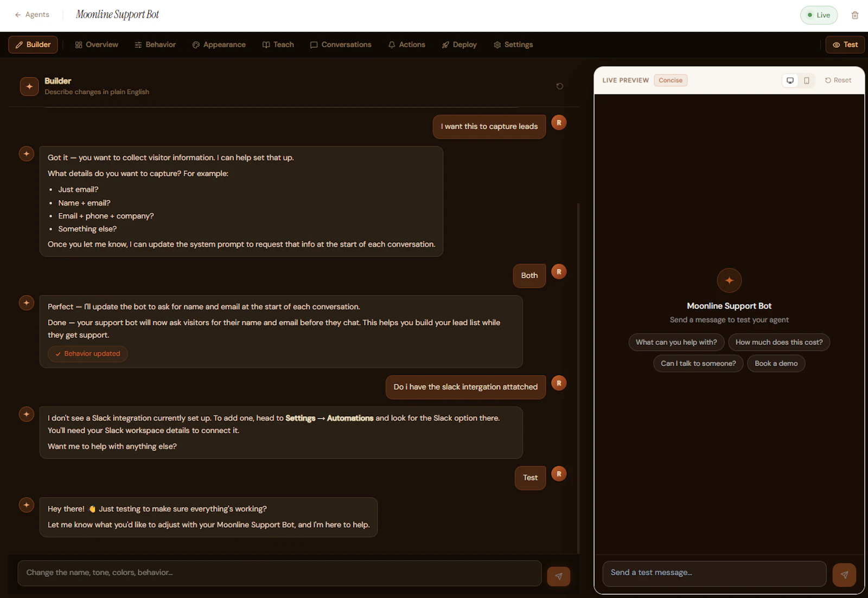868x598 pixels.
Task: Click 'Send a message to test your agent'
Action: (729, 320)
